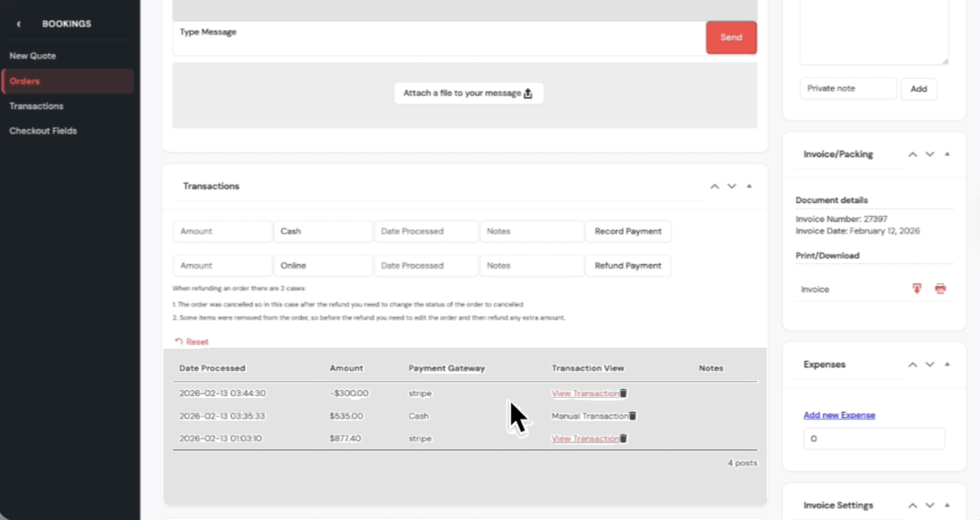The image size is (980, 520).
Task: Open Add new Expense link
Action: pos(839,415)
